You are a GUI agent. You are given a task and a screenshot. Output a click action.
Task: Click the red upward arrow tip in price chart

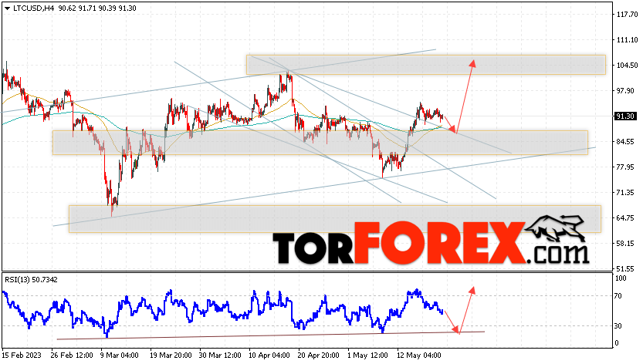pos(473,63)
